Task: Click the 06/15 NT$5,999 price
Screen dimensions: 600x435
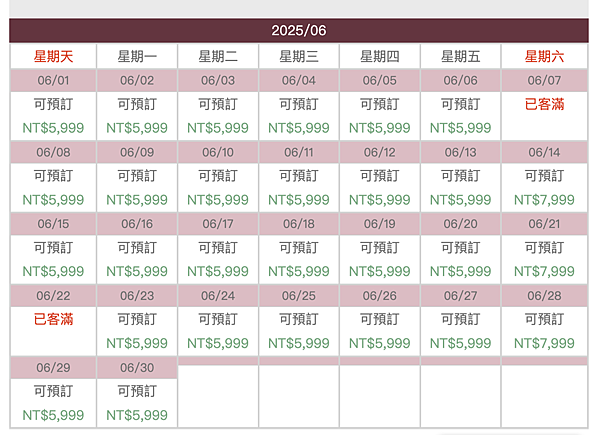Action: [53, 271]
